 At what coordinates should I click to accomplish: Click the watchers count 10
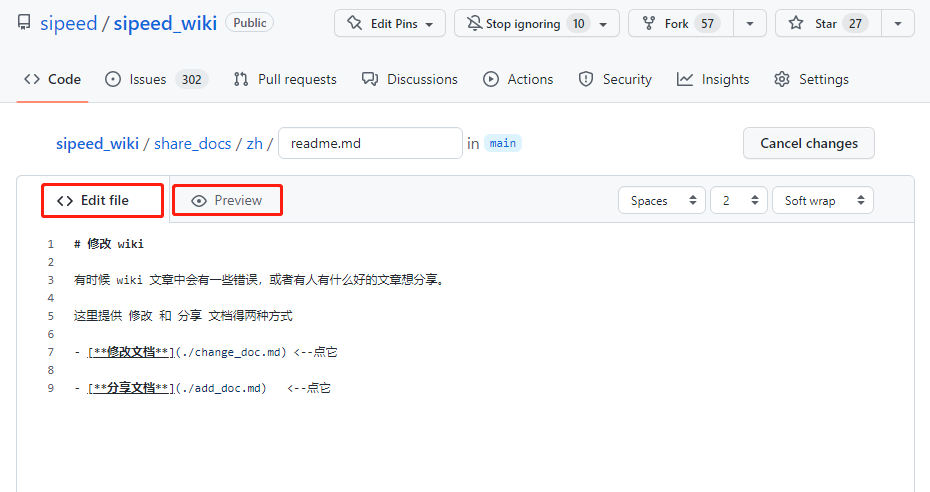coord(578,24)
